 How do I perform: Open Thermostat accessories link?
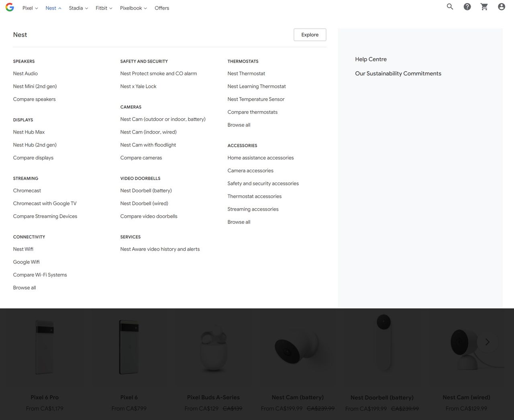tap(254, 196)
